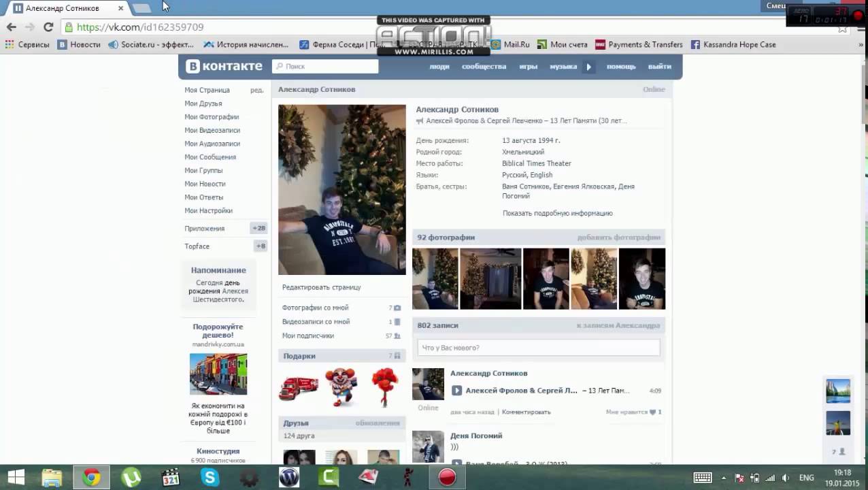
Task: Open Деня Погомий profile name on wall
Action: click(476, 436)
